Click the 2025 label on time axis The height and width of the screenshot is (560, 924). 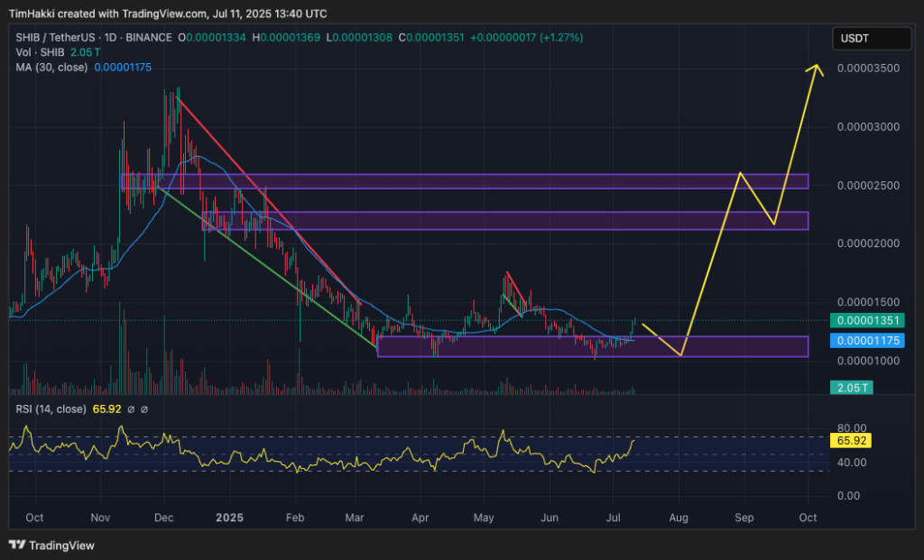pyautogui.click(x=229, y=518)
